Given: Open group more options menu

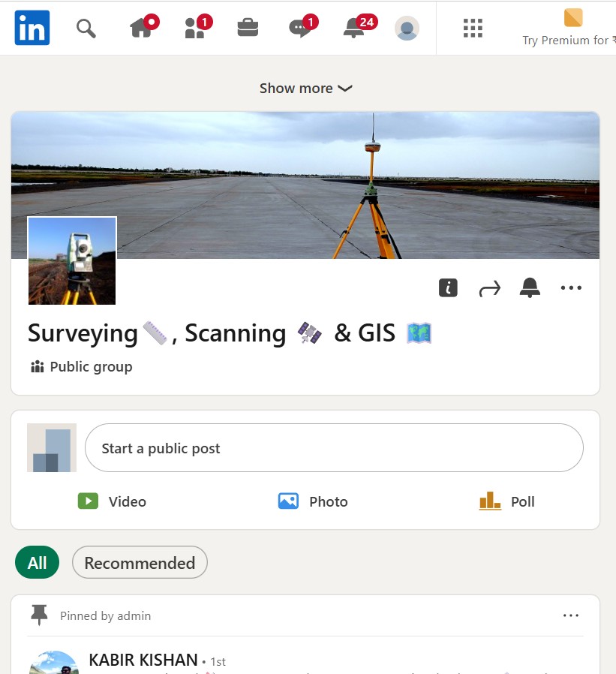Looking at the screenshot, I should (571, 287).
